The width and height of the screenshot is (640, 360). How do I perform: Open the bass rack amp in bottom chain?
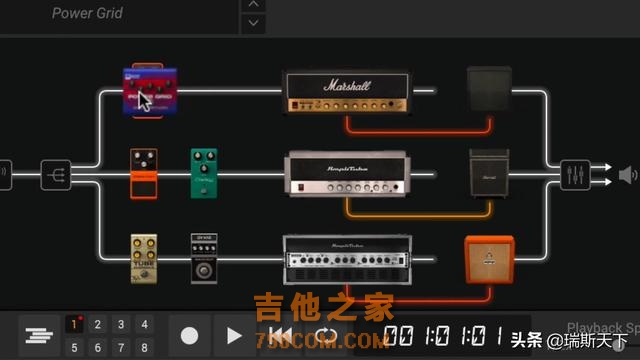coord(347,260)
